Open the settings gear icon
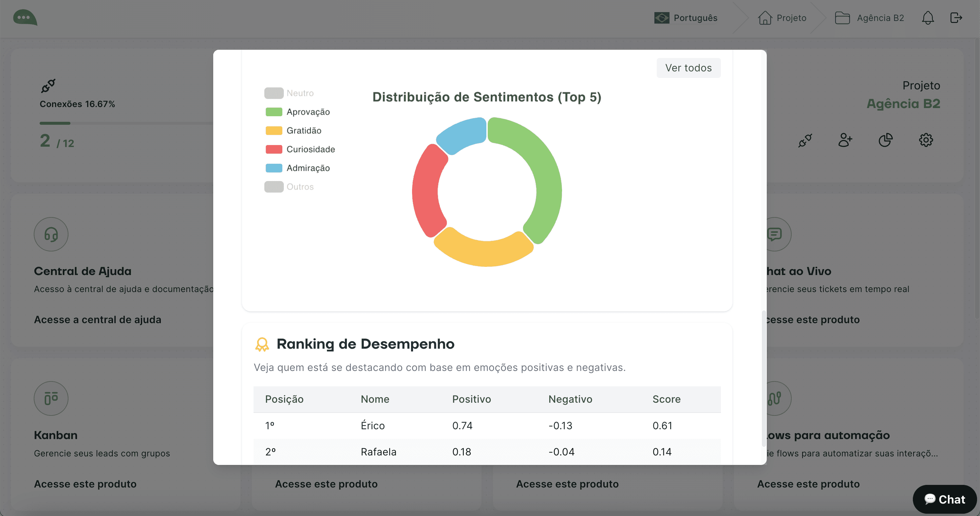The height and width of the screenshot is (516, 980). coord(926,140)
